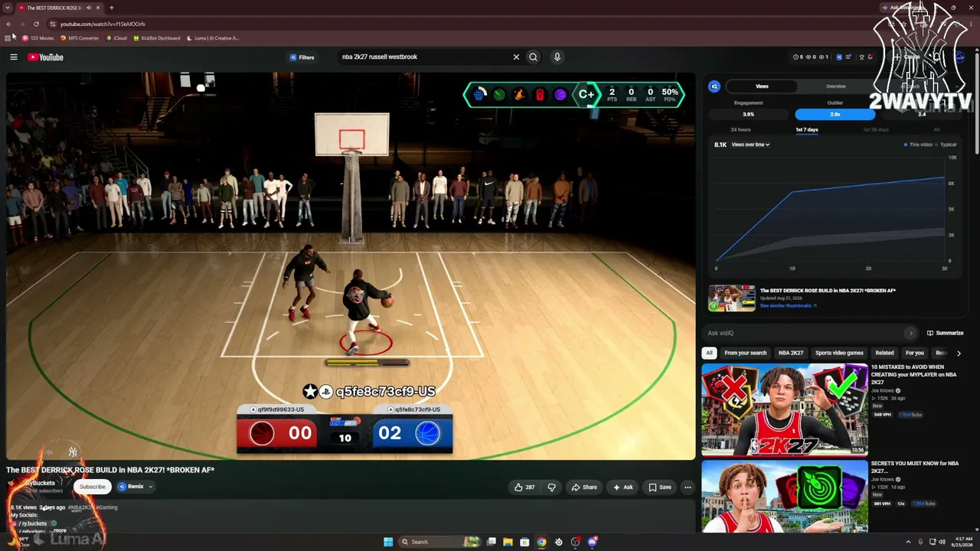This screenshot has height=551, width=980.
Task: Toggle Typical legend series
Action: point(947,145)
